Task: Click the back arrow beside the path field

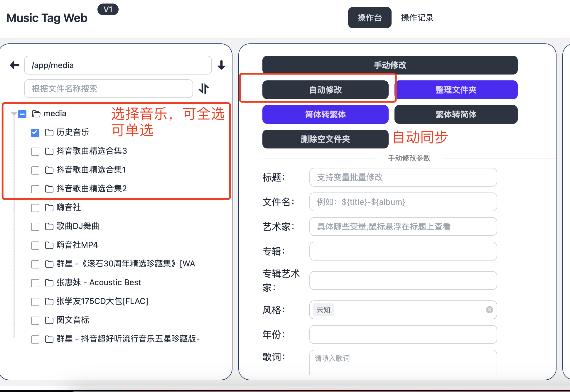Action: coord(15,65)
